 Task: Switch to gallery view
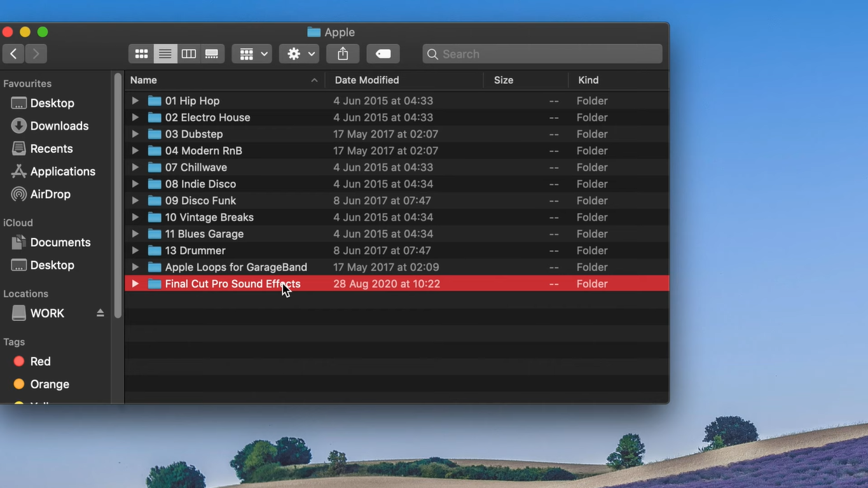coord(212,53)
